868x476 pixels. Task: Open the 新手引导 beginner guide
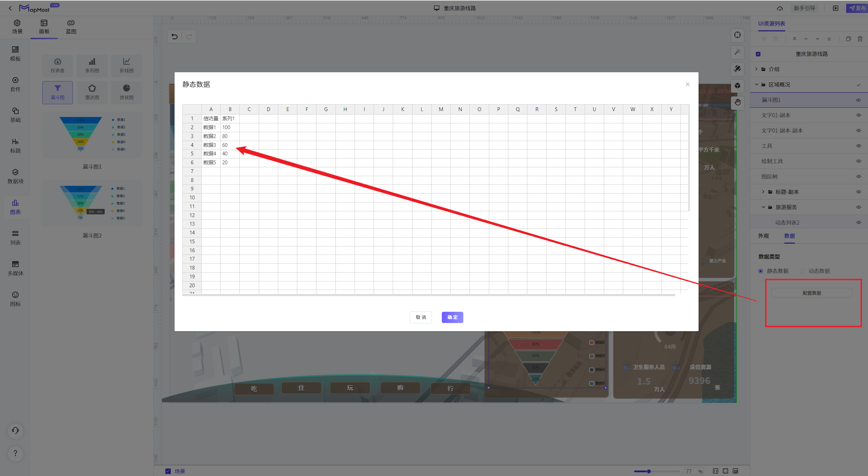[804, 8]
